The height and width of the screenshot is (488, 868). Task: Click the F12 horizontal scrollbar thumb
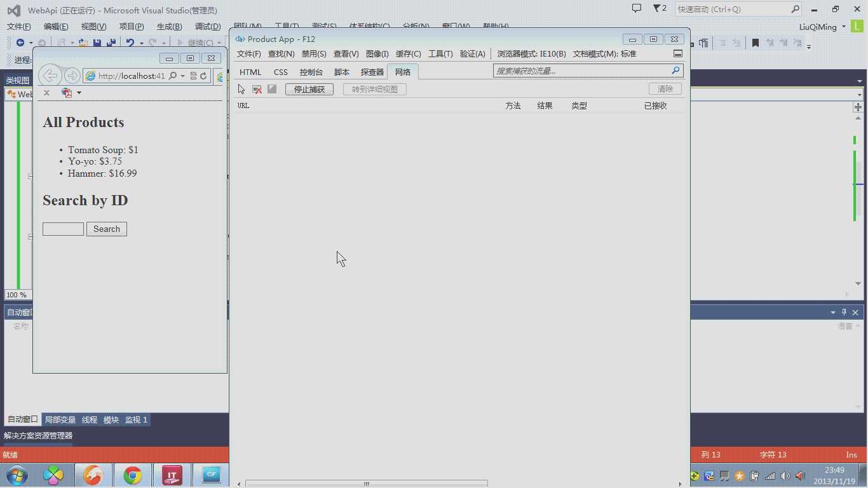pos(366,484)
